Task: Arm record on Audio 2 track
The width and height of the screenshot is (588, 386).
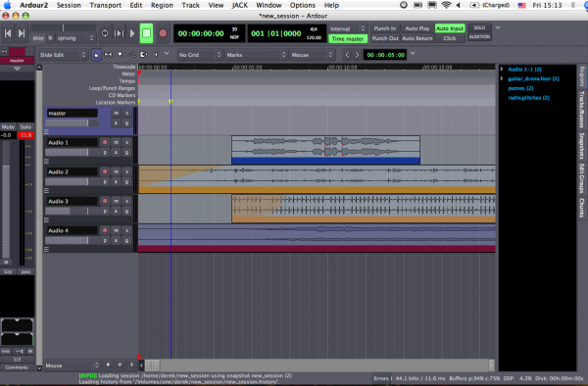Action: (105, 171)
